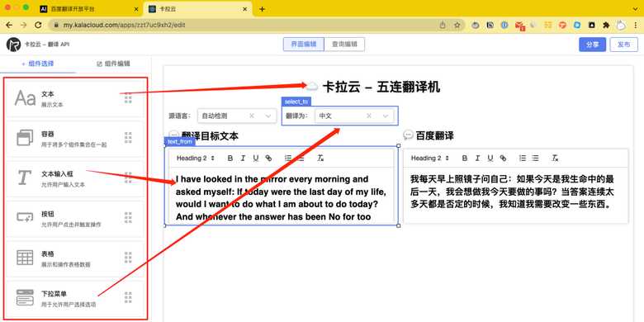Open the Gmail extension icon

(x=520, y=26)
